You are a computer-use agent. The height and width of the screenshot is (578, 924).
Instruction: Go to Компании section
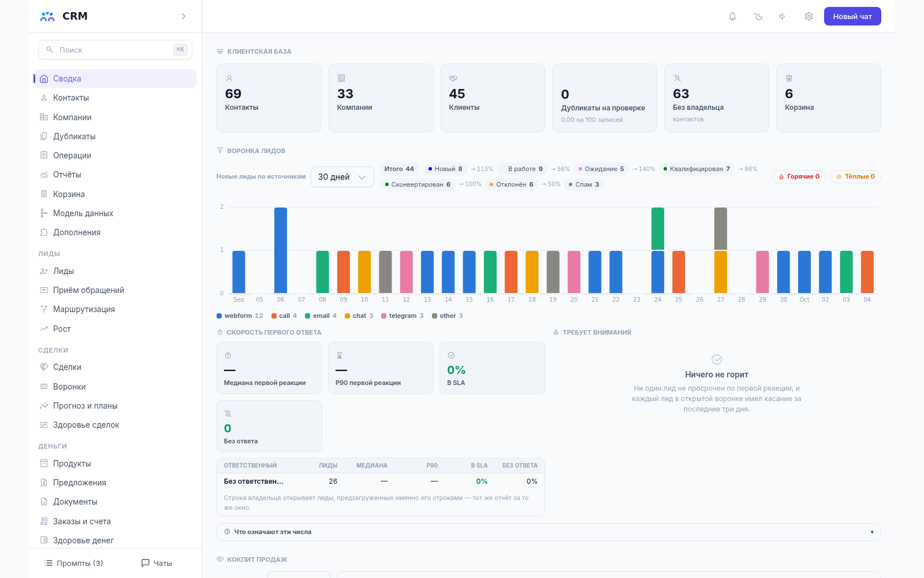[115, 117]
